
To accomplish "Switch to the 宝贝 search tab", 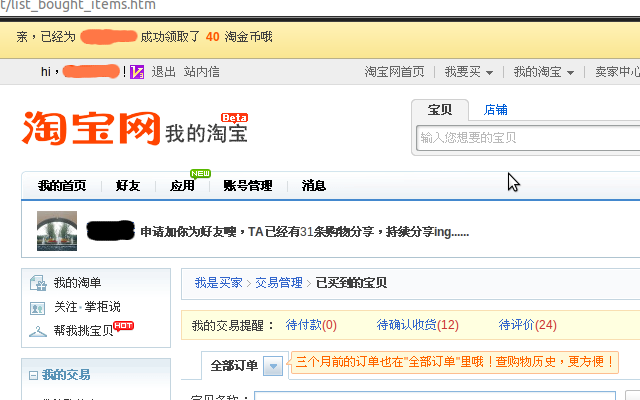I will point(440,110).
